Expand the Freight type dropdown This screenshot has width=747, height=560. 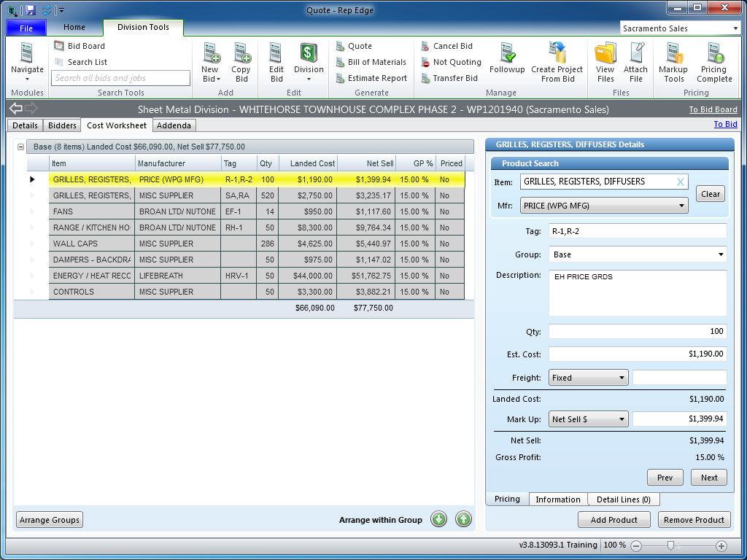622,378
